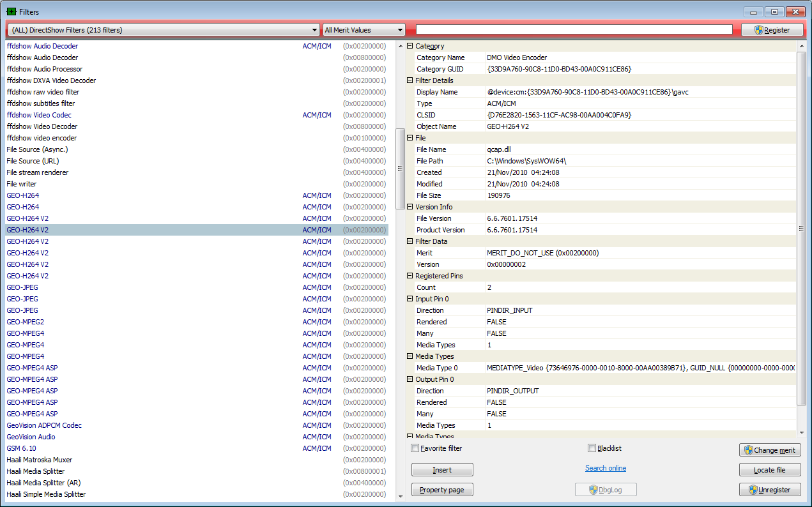Viewport: 812px width, 507px height.
Task: Collapse the Registered Pins section
Action: pos(410,276)
